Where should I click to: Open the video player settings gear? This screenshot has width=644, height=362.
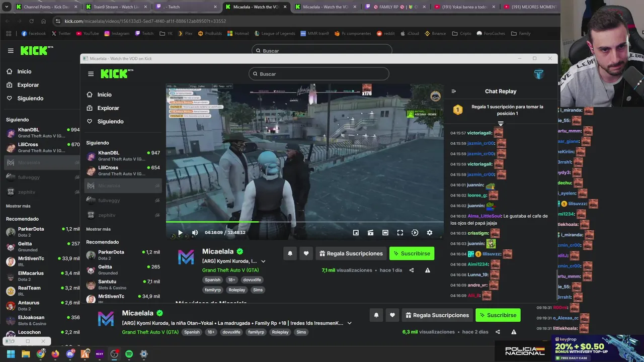click(x=429, y=233)
